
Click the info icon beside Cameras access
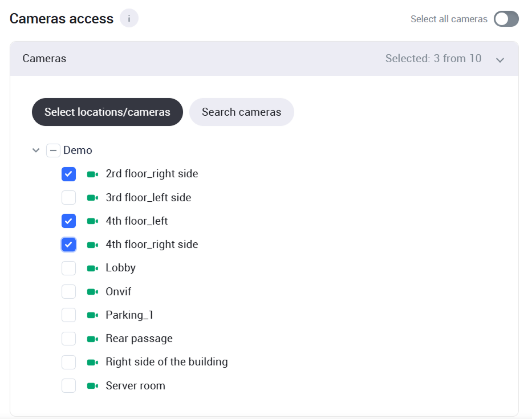(129, 18)
